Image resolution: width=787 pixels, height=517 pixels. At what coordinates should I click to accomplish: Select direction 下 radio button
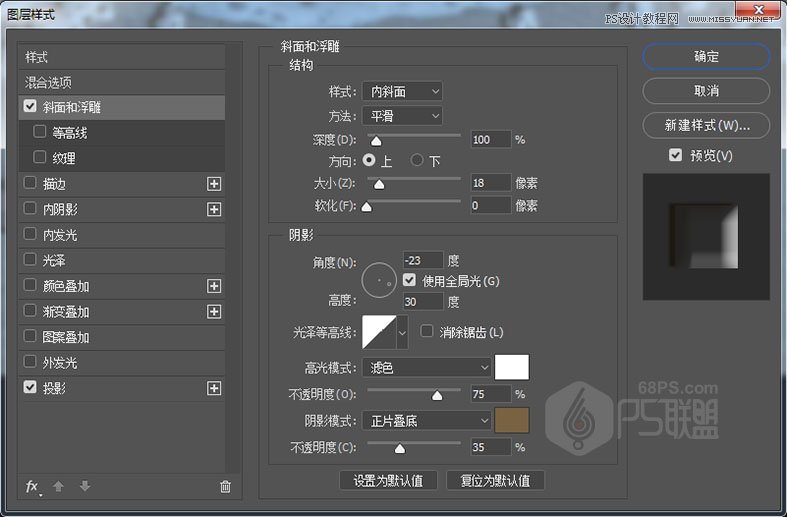click(417, 160)
